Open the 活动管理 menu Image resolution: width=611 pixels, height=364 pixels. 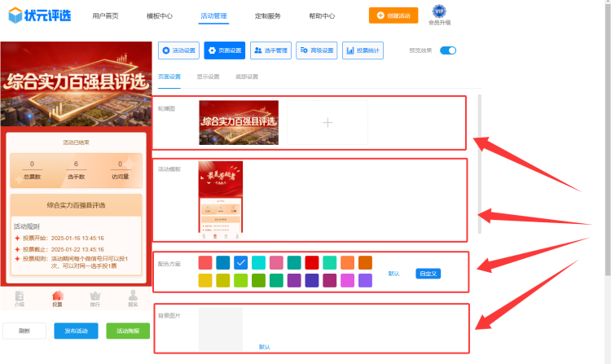point(213,16)
